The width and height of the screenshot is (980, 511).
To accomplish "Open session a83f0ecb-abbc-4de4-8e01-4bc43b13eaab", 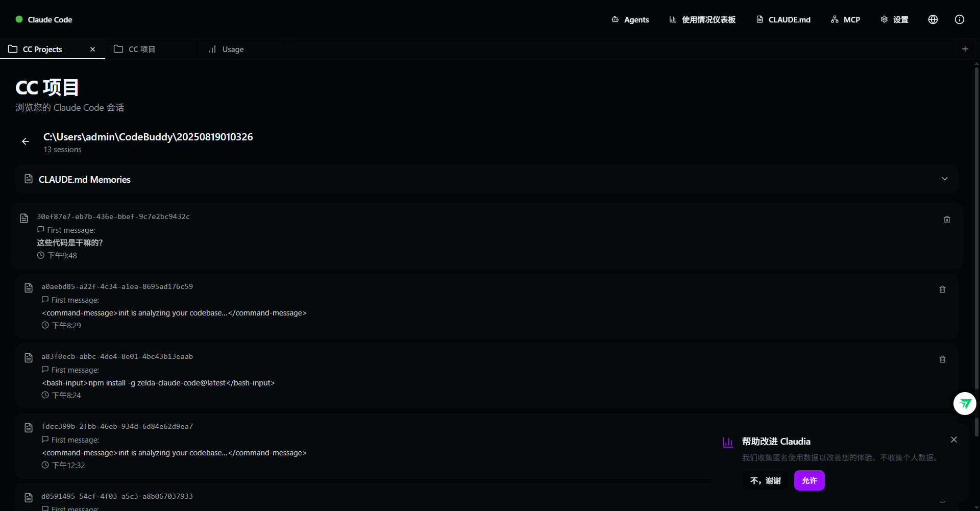I will tap(486, 376).
